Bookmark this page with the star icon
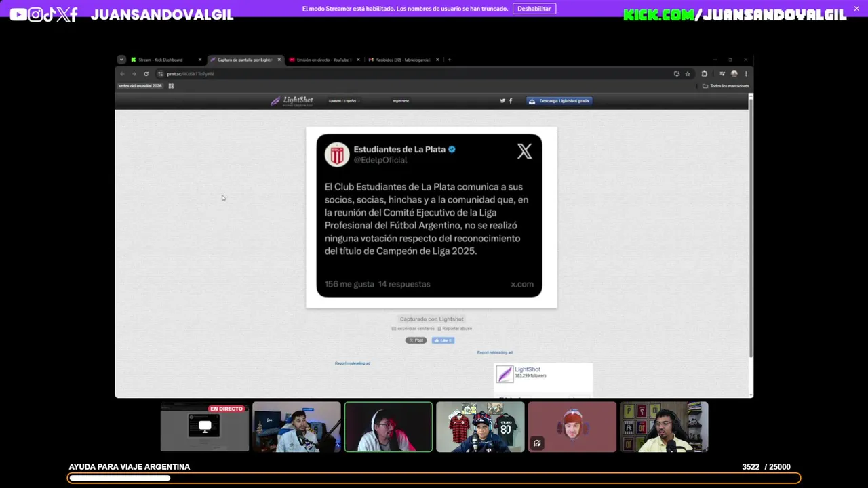This screenshot has height=488, width=868. (688, 74)
